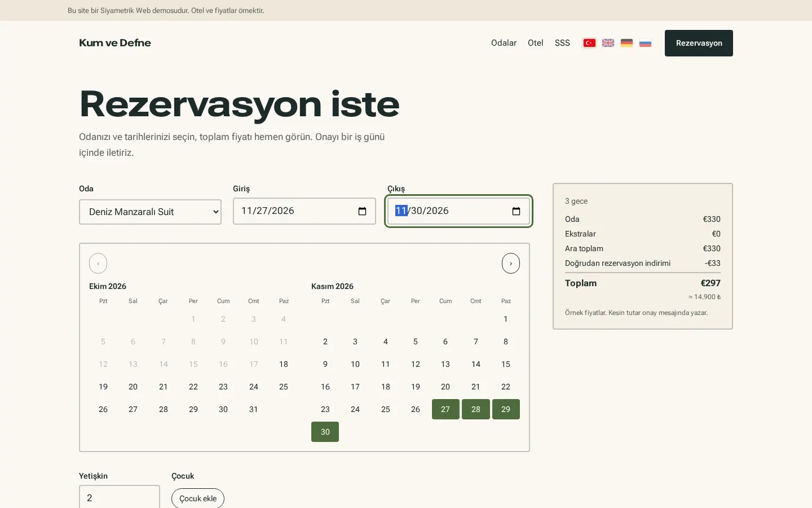This screenshot has height=508, width=812.
Task: Click the "Ekim 2026" month heading
Action: click(x=108, y=286)
